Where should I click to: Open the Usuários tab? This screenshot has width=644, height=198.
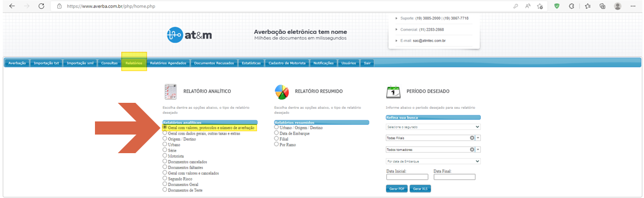(x=349, y=63)
